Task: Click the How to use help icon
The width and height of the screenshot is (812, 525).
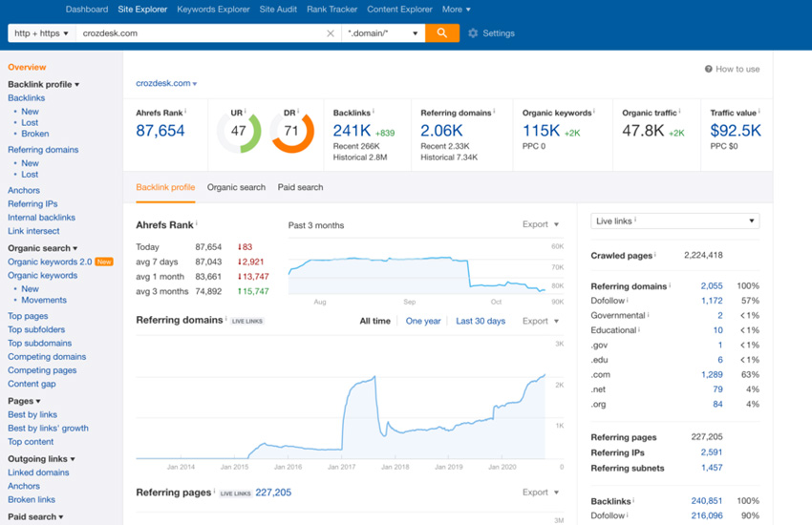Action: coord(709,69)
